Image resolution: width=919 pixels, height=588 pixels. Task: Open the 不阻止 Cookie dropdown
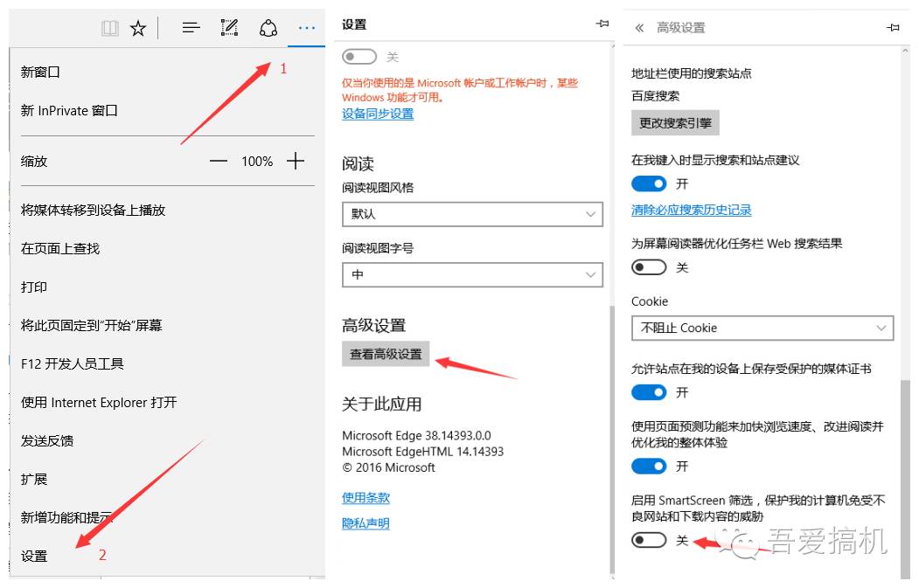tap(762, 327)
